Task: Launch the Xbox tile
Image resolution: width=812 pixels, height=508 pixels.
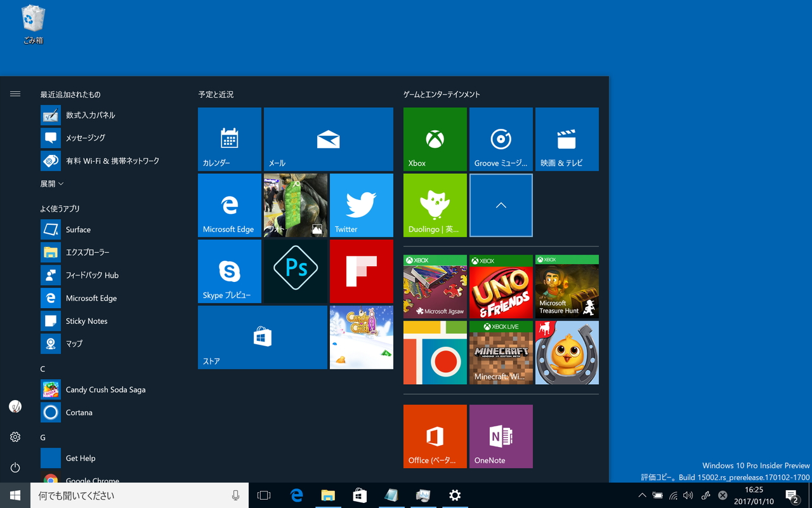Action: 435,139
